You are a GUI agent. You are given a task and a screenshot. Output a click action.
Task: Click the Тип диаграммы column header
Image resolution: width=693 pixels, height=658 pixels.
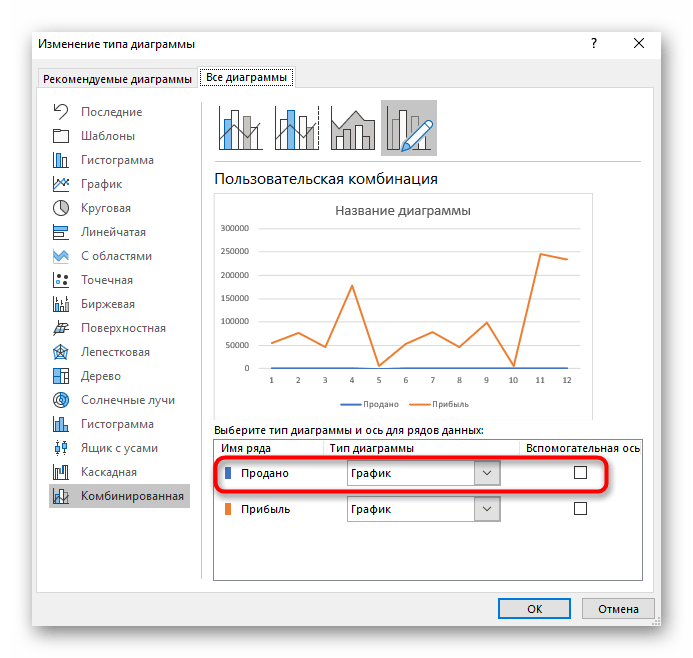coord(371,448)
